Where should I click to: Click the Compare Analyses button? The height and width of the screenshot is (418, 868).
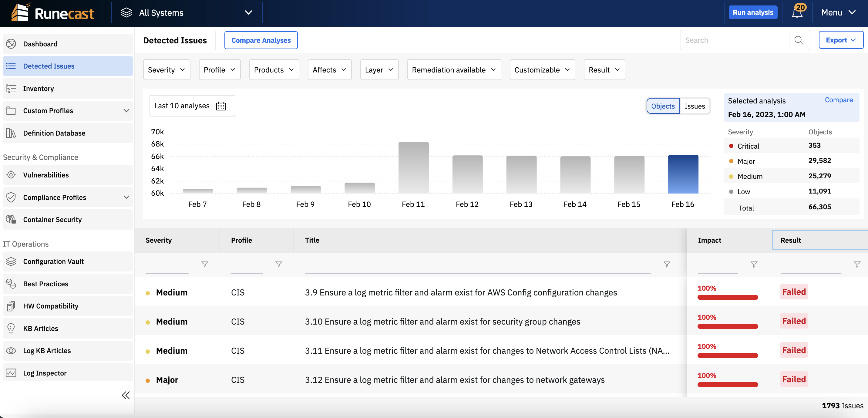pos(261,40)
